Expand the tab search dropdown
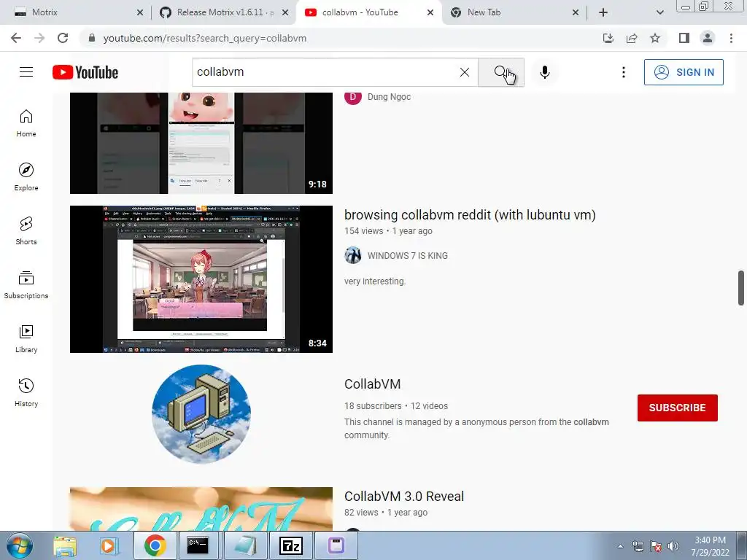The width and height of the screenshot is (747, 560). pyautogui.click(x=659, y=12)
